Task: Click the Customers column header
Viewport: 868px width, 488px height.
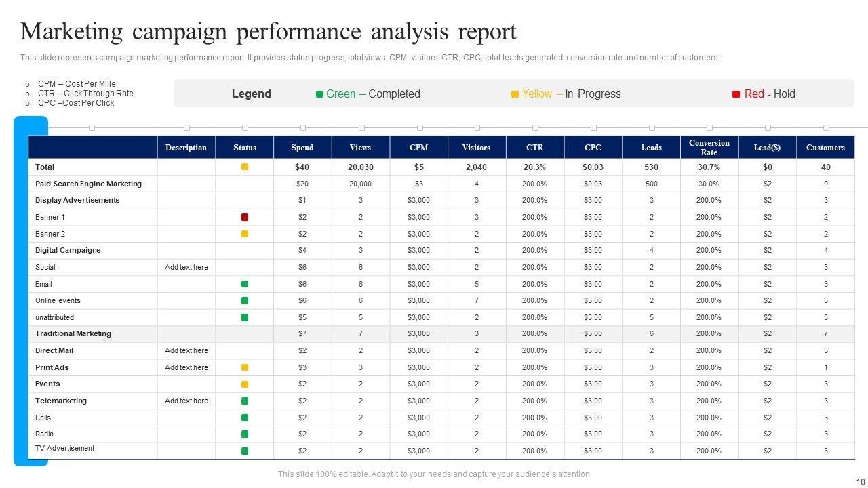Action: tap(825, 148)
